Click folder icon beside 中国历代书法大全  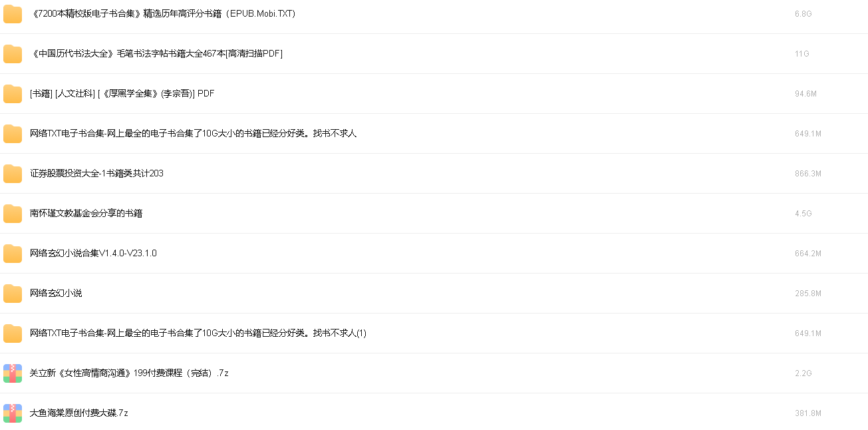coord(13,54)
